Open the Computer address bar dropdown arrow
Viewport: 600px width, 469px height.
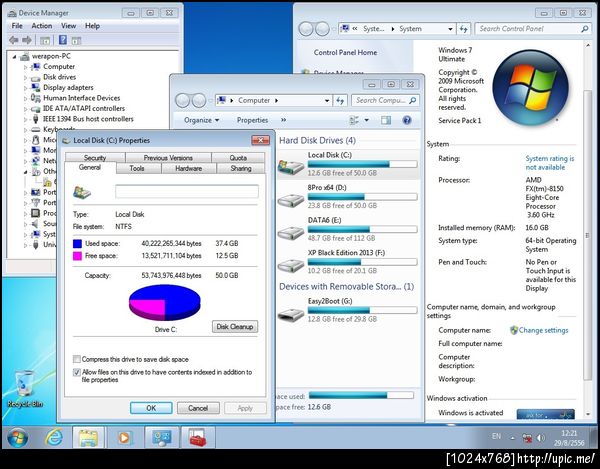tap(327, 101)
